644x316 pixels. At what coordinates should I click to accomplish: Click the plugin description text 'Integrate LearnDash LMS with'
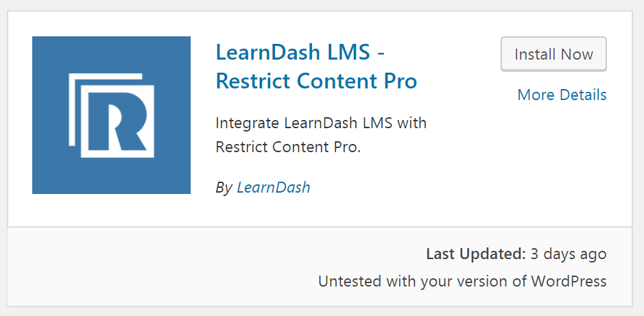321,123
